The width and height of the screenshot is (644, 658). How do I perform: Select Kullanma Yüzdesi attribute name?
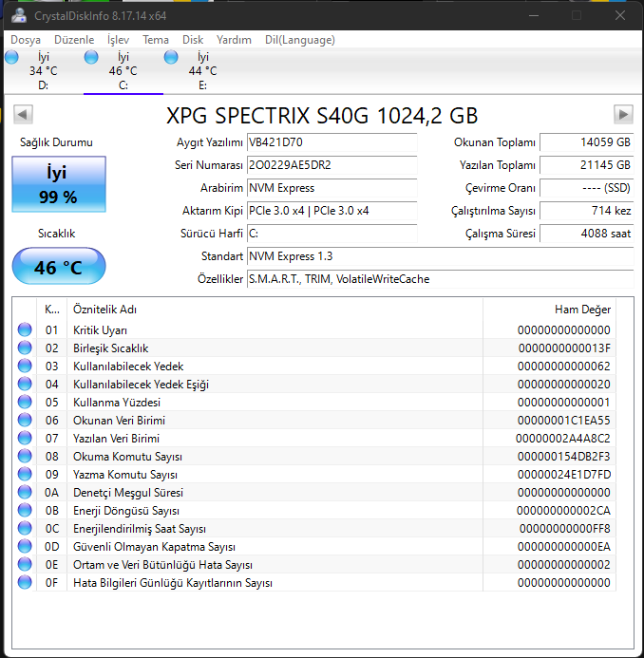pos(117,403)
